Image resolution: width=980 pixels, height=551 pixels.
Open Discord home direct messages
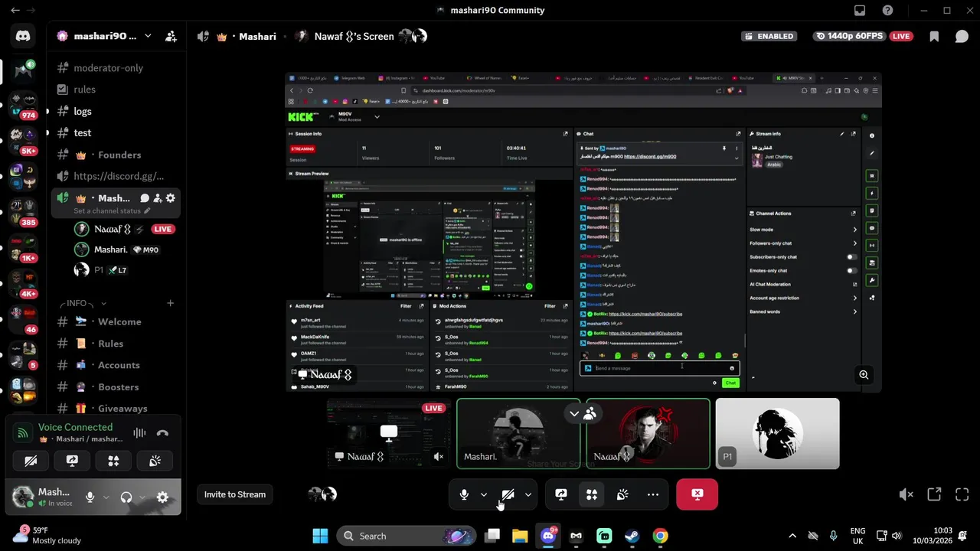click(23, 36)
